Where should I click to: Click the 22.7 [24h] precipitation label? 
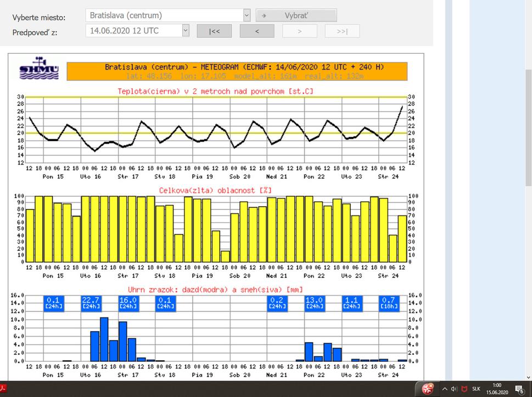[91, 303]
